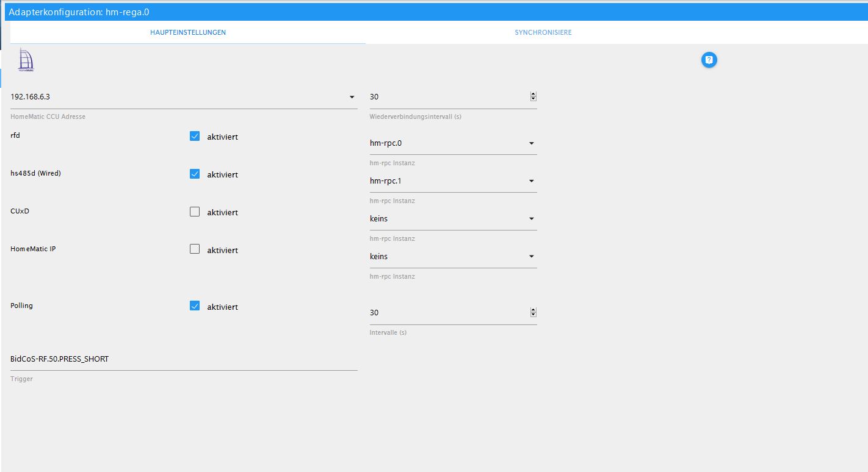Click the Adapterkonfiguration: hm-rega.0 title
The width and height of the screenshot is (868, 472).
(x=79, y=12)
